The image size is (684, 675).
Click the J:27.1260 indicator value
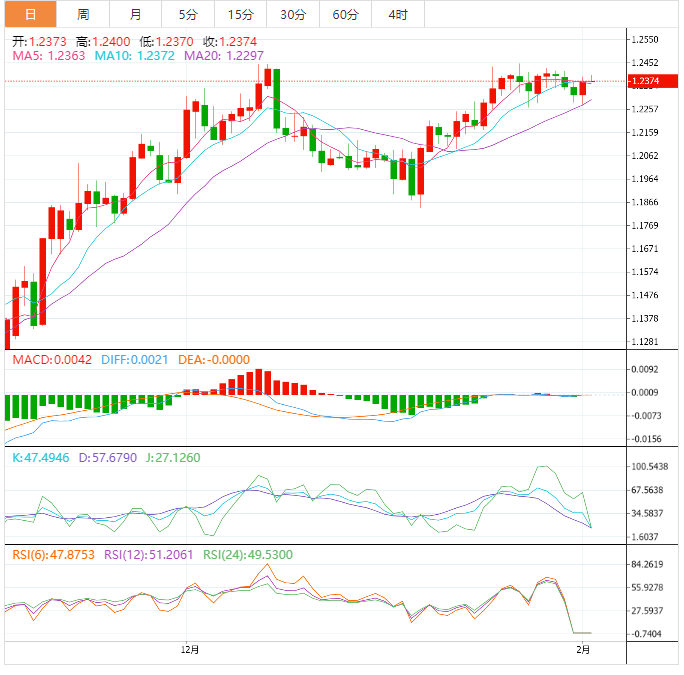(173, 457)
